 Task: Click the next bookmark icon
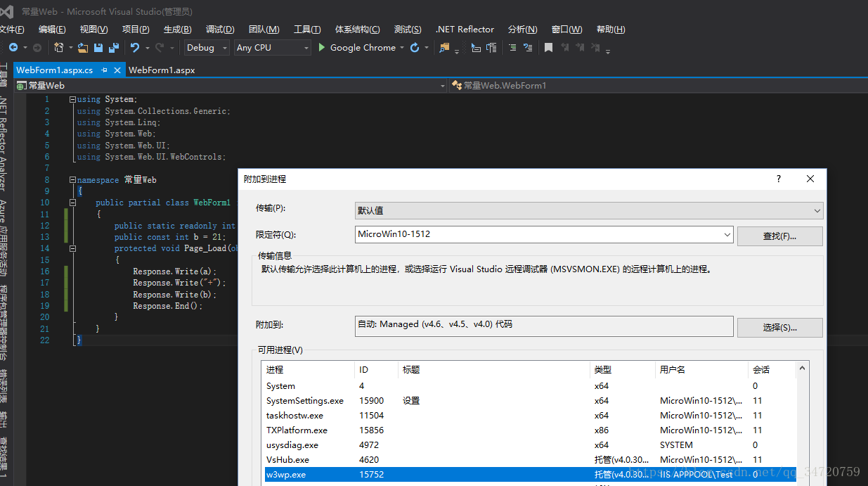point(581,47)
